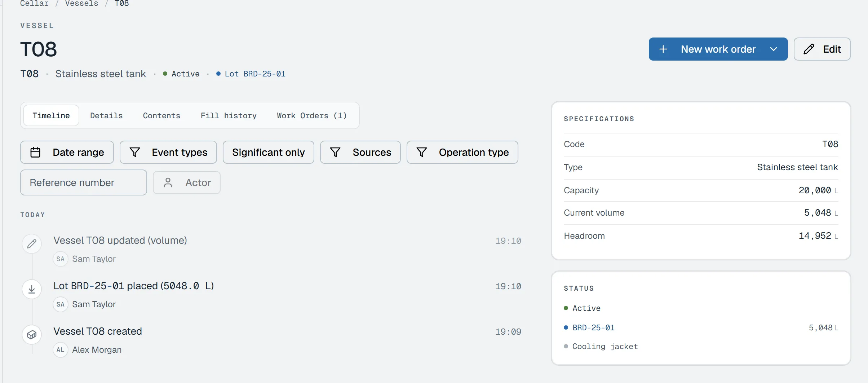The image size is (868, 383).
Task: Click the pencil icon on Edit button
Action: 809,49
